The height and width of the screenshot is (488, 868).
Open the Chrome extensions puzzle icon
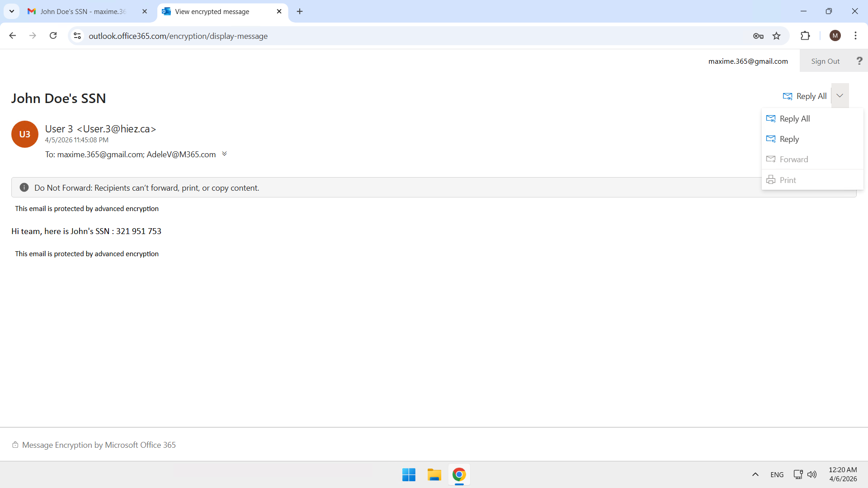(x=805, y=36)
